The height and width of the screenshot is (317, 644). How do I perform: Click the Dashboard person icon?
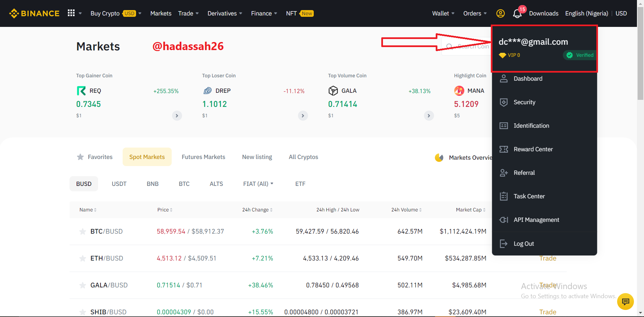504,79
